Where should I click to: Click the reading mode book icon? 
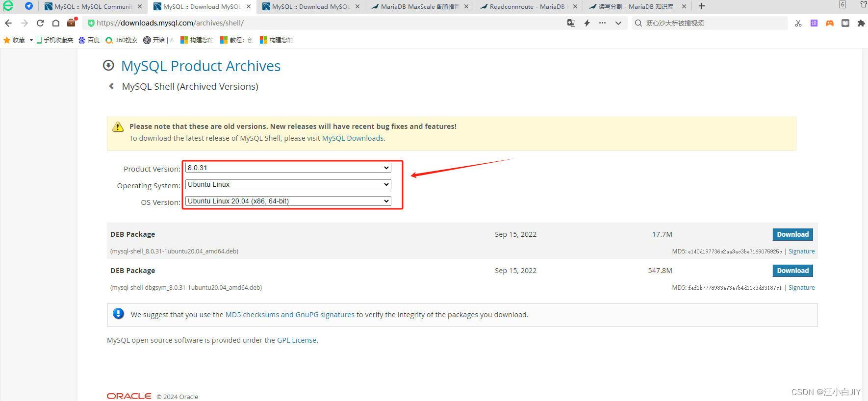pyautogui.click(x=845, y=23)
